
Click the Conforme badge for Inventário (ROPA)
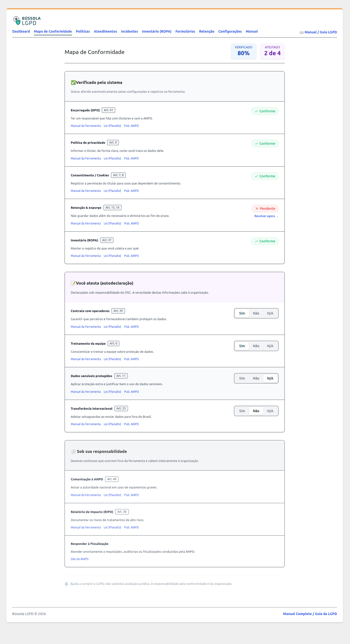click(265, 241)
